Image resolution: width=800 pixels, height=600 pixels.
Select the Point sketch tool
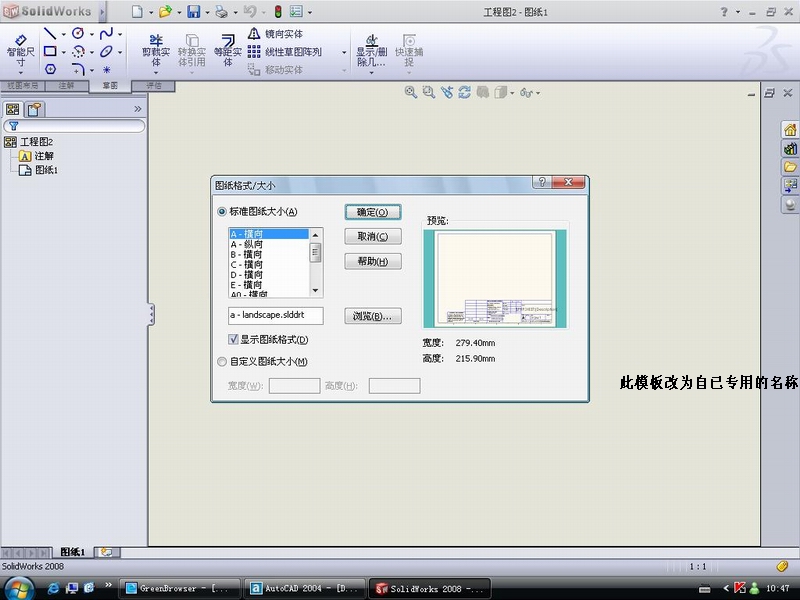pyautogui.click(x=107, y=69)
